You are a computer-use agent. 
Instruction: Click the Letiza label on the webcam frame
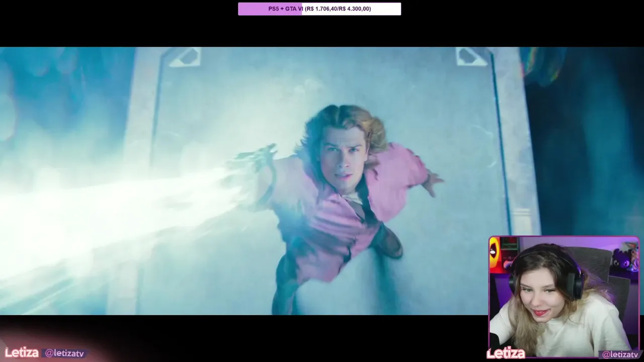[x=506, y=353]
